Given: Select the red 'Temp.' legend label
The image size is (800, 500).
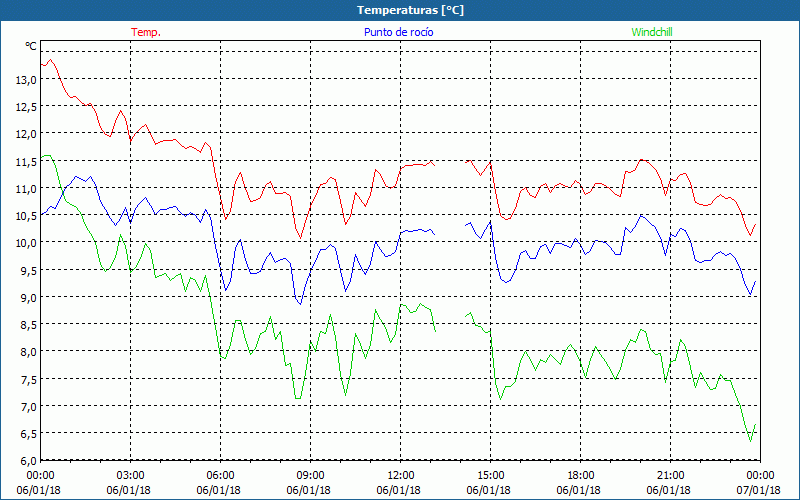Looking at the screenshot, I should click(x=146, y=32).
